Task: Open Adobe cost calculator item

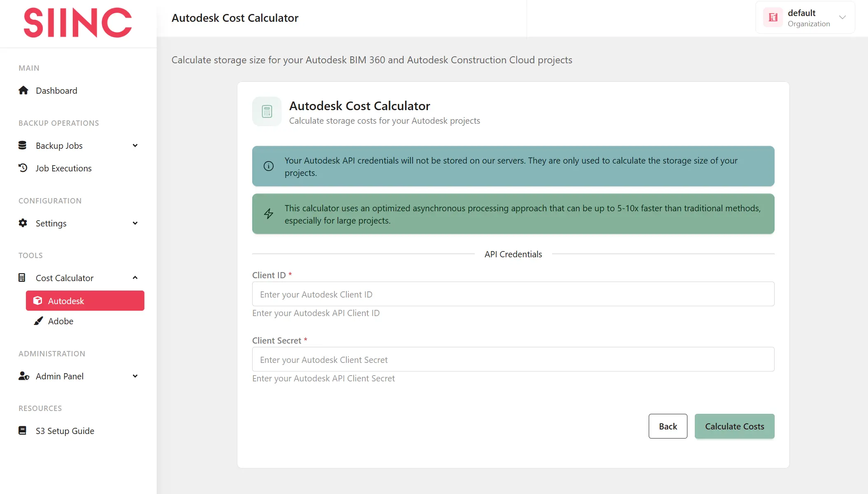Action: point(61,321)
